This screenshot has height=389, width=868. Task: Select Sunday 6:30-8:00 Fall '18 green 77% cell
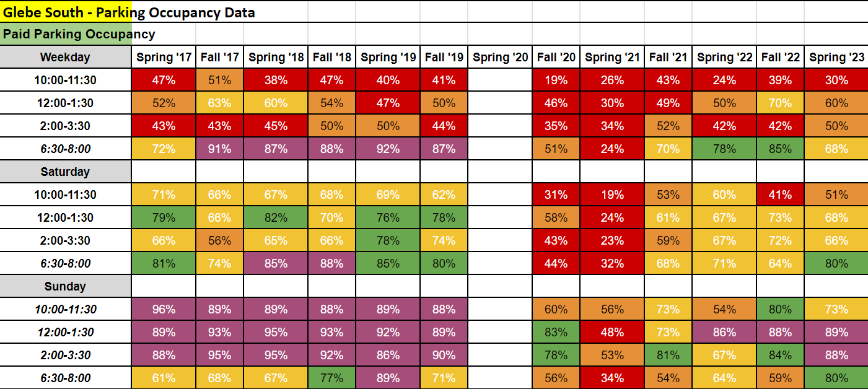pyautogui.click(x=331, y=378)
